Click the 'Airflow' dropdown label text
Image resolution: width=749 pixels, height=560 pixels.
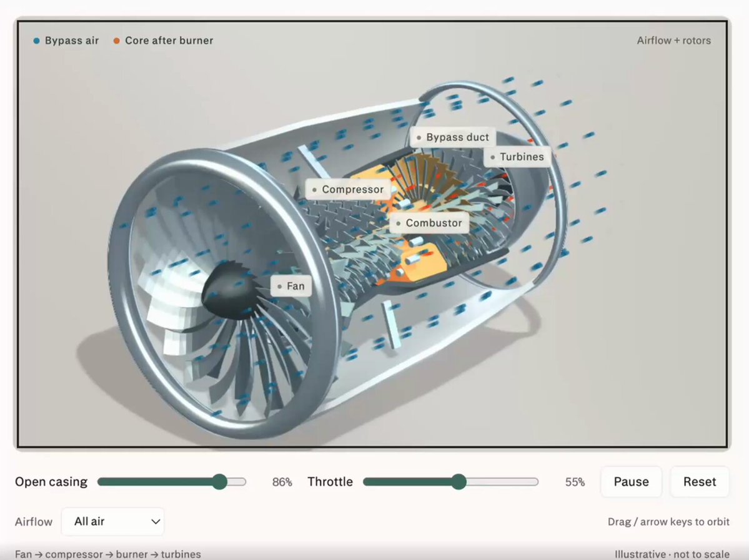point(34,522)
